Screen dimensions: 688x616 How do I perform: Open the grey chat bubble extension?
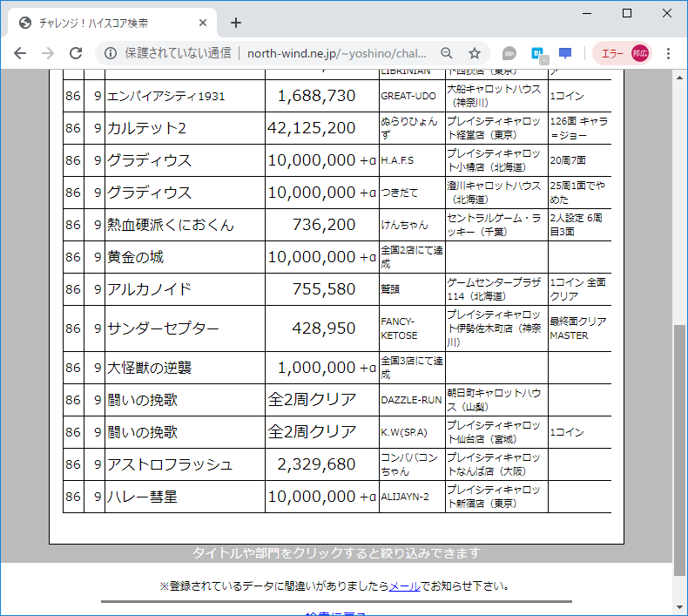(509, 53)
